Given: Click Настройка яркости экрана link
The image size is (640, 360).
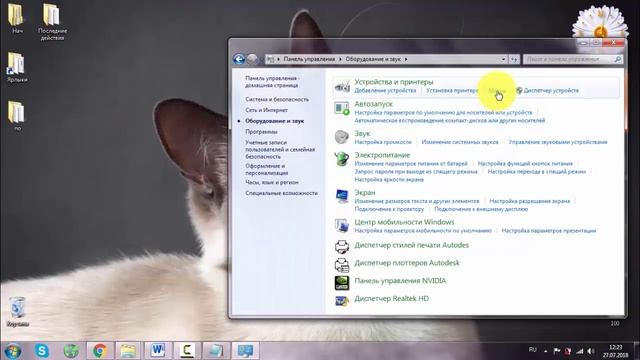Looking at the screenshot, I should click(x=389, y=179).
